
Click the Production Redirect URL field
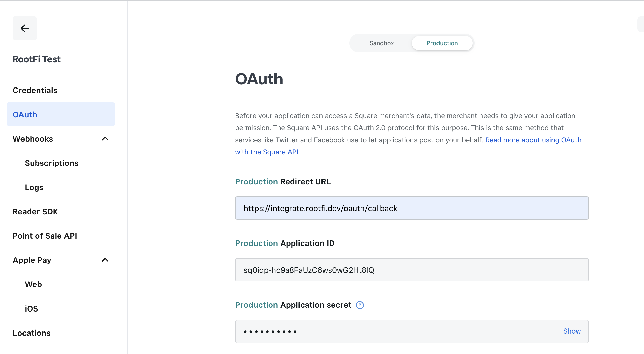click(x=412, y=208)
